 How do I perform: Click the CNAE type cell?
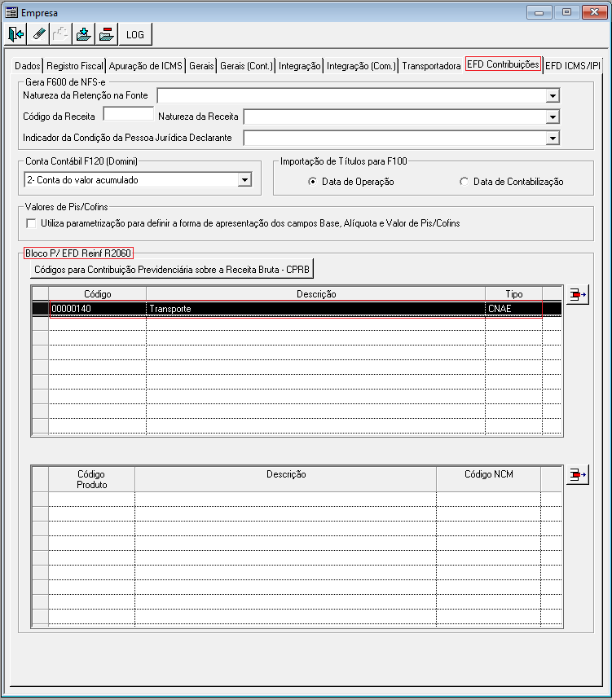point(513,309)
